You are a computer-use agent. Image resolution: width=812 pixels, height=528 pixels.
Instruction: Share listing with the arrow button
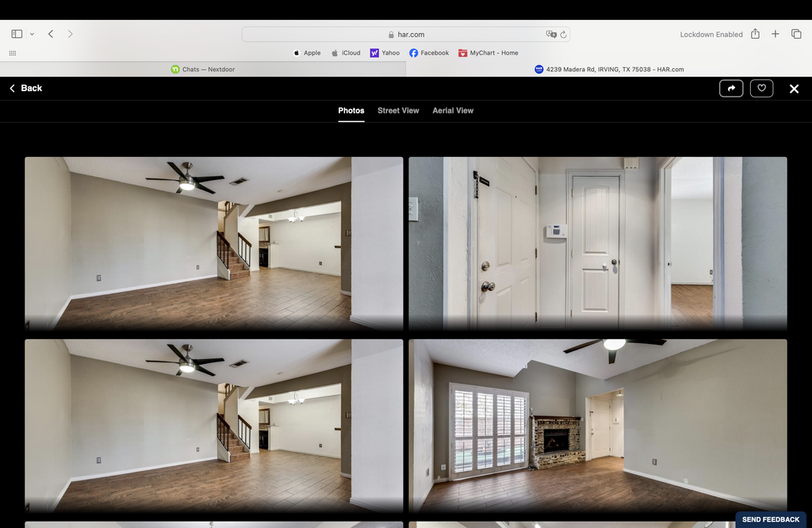point(731,89)
